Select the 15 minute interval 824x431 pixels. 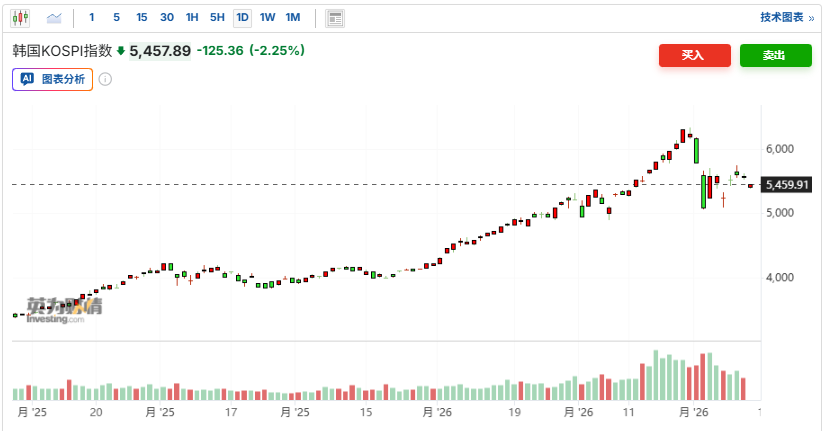141,18
